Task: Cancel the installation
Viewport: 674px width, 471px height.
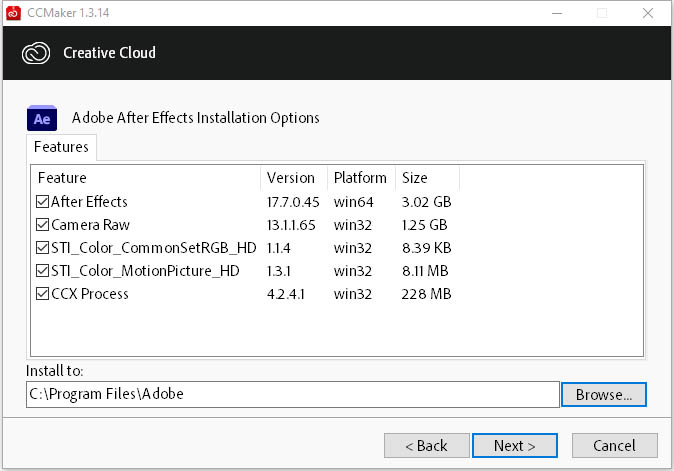Action: click(614, 445)
